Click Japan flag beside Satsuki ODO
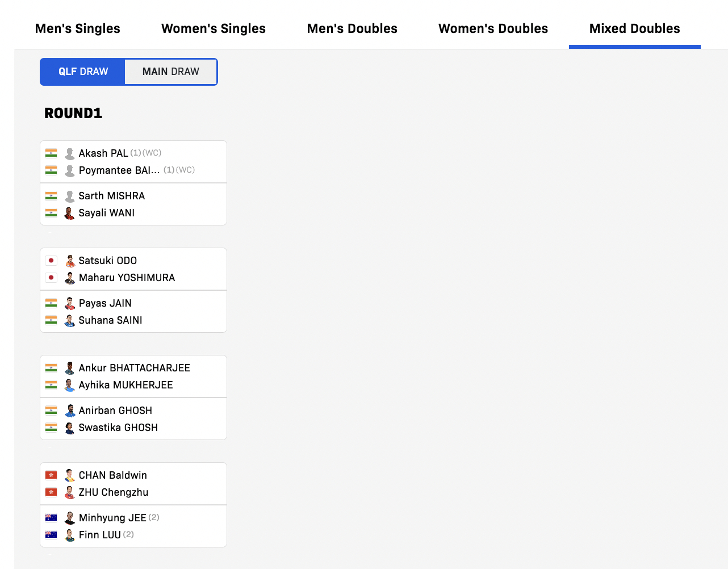728x569 pixels. (51, 261)
